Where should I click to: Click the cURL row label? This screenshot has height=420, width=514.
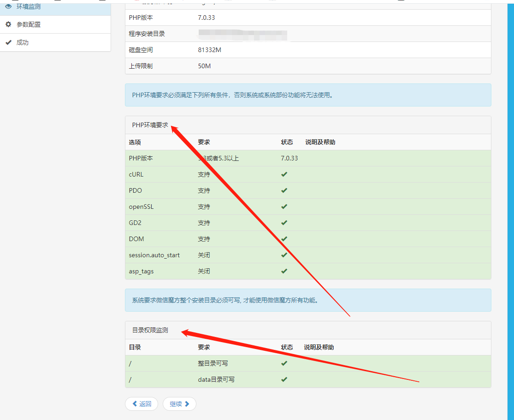tap(136, 174)
